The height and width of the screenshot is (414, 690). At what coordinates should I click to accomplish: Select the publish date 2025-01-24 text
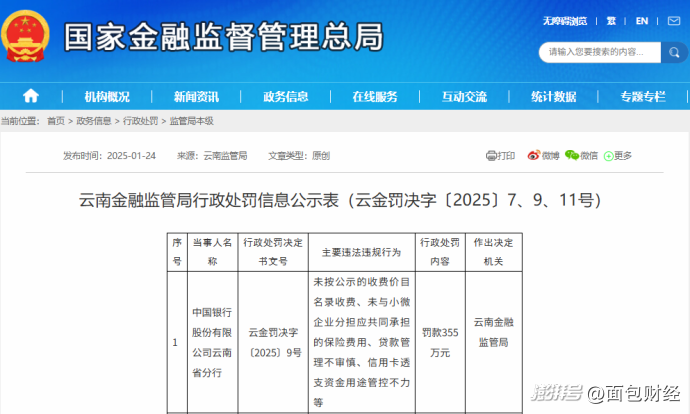pos(131,156)
